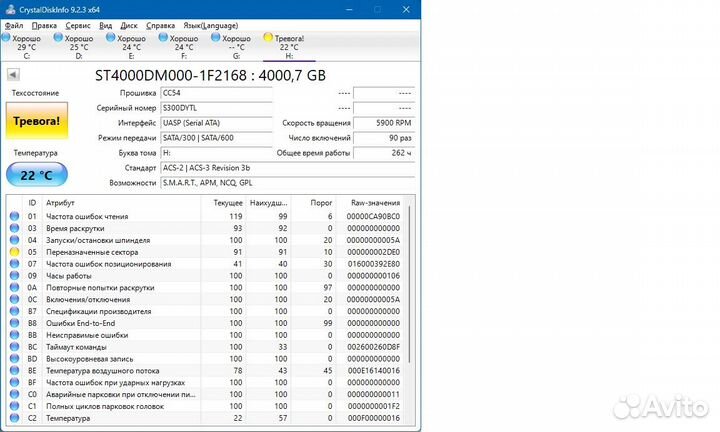Click the Атрибут column header
Screen dimensions: 720x432
[121, 202]
